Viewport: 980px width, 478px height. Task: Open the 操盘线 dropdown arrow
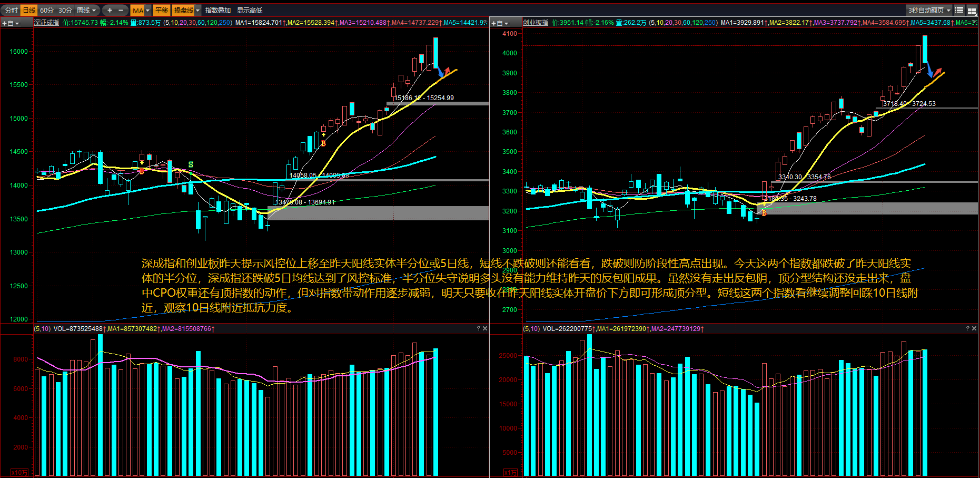(198, 10)
